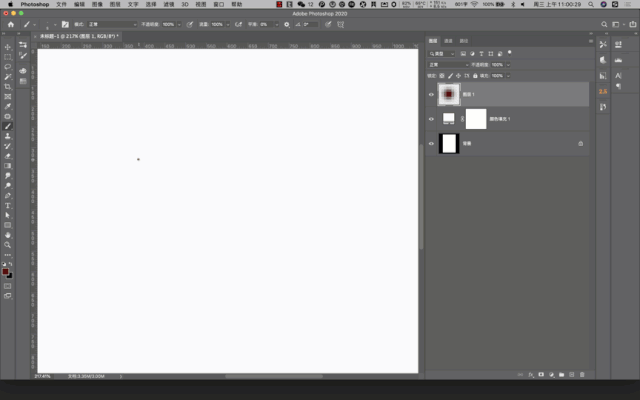Click the foreground color swatch
640x400 pixels.
pos(5,271)
